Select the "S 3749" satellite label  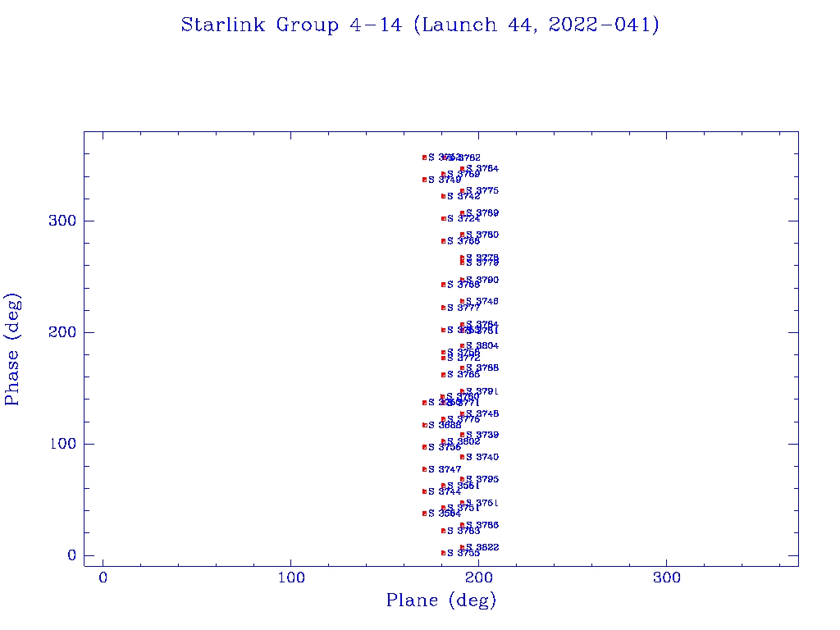coord(445,180)
